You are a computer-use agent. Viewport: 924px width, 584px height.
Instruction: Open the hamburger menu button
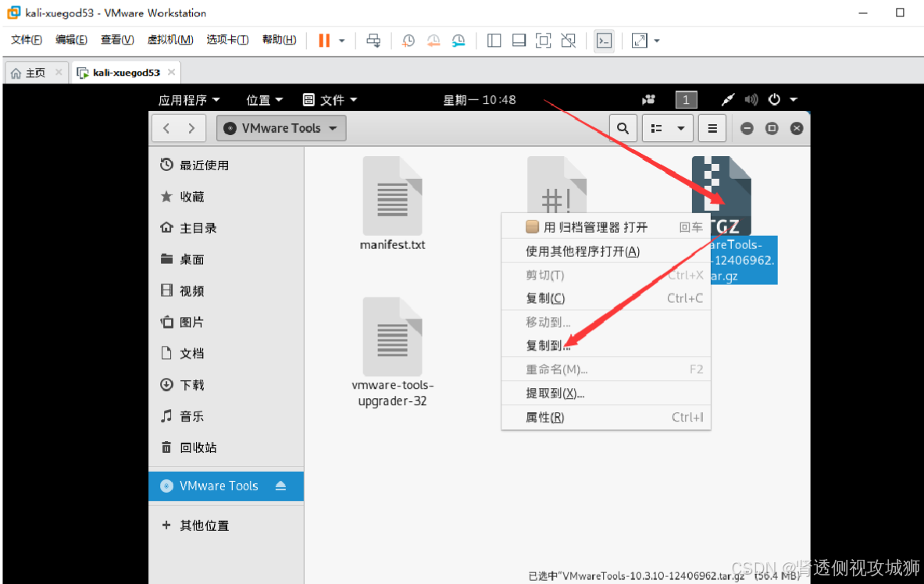pos(712,129)
